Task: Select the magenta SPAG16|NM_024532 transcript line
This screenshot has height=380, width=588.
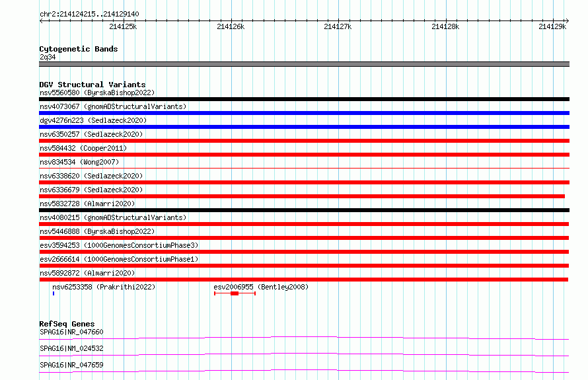Action: pos(304,354)
